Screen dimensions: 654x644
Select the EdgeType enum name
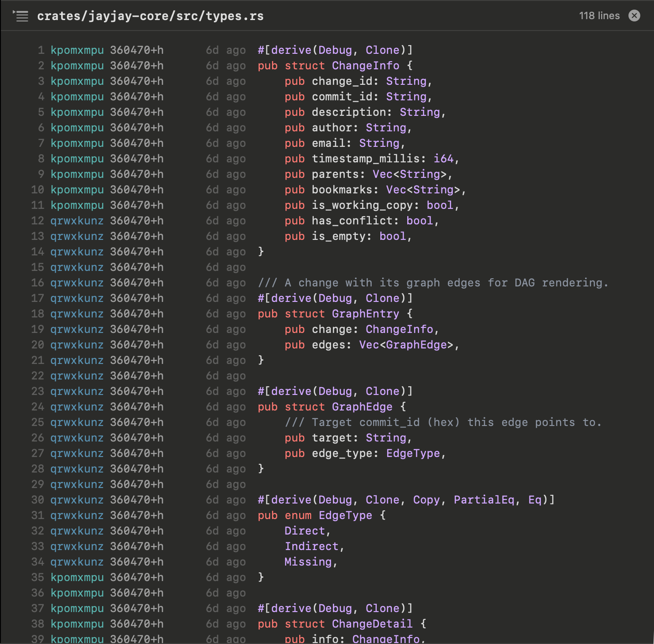click(345, 515)
